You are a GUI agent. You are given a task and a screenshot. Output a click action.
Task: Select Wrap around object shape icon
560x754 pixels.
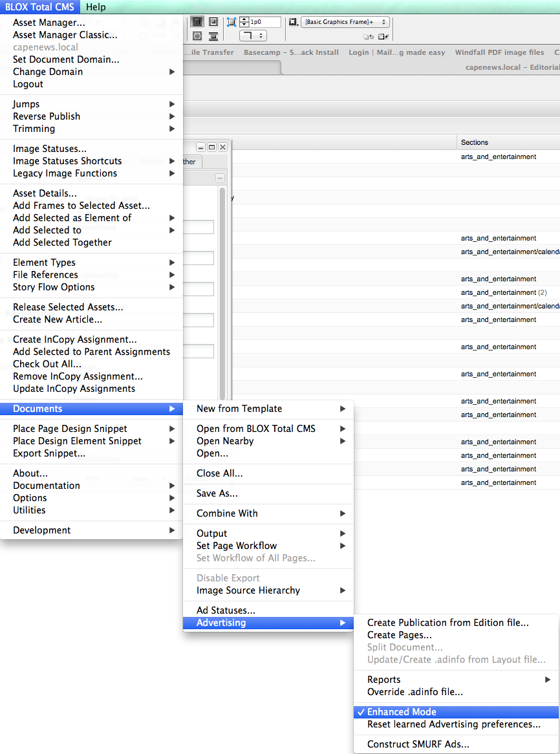(197, 36)
